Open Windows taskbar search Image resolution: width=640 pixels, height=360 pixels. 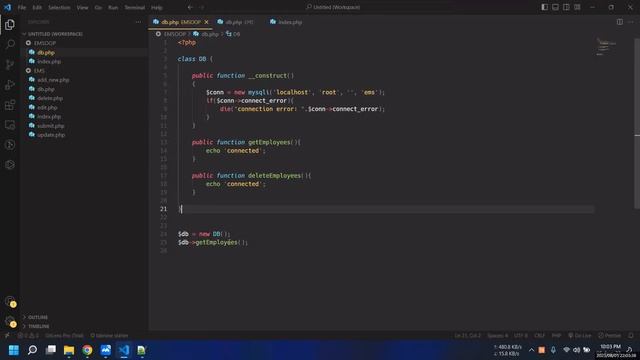tap(32, 350)
